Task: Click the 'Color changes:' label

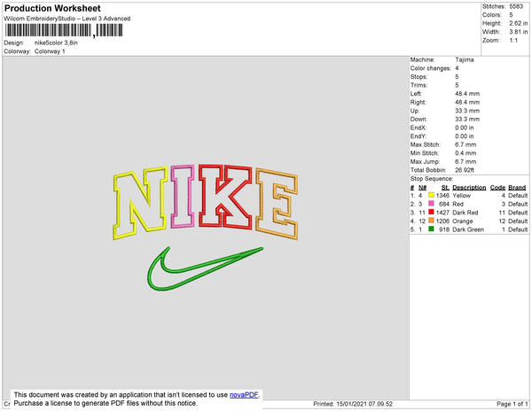Action: (x=431, y=68)
